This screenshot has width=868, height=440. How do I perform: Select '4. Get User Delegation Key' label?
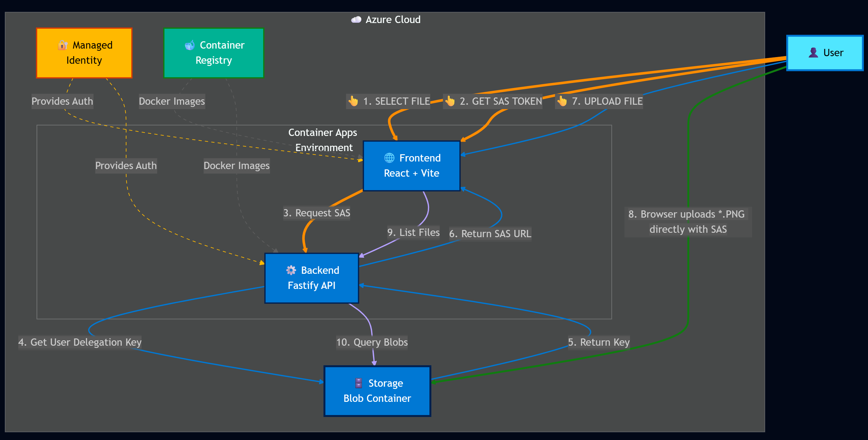click(80, 342)
